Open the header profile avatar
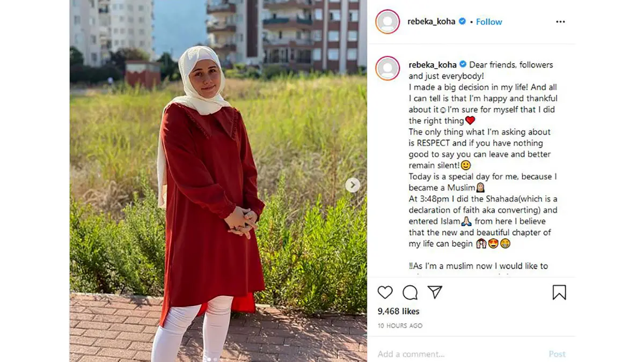This screenshot has height=362, width=644. tap(387, 22)
